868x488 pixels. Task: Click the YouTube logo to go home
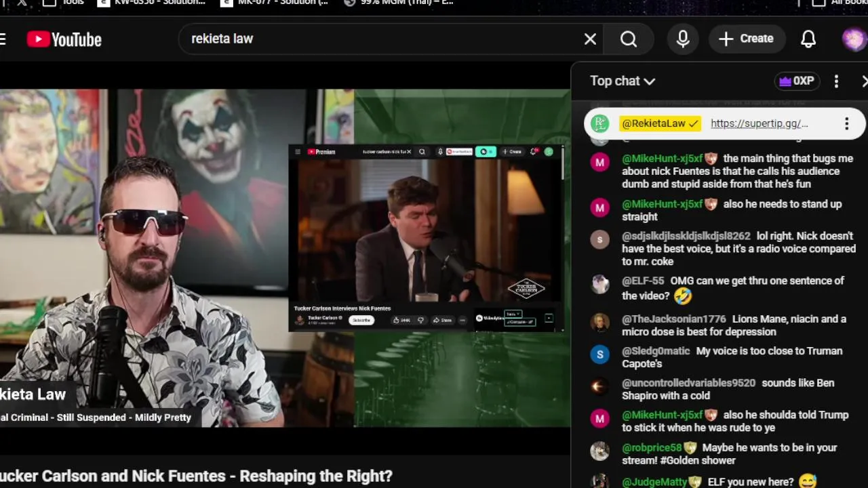[64, 39]
